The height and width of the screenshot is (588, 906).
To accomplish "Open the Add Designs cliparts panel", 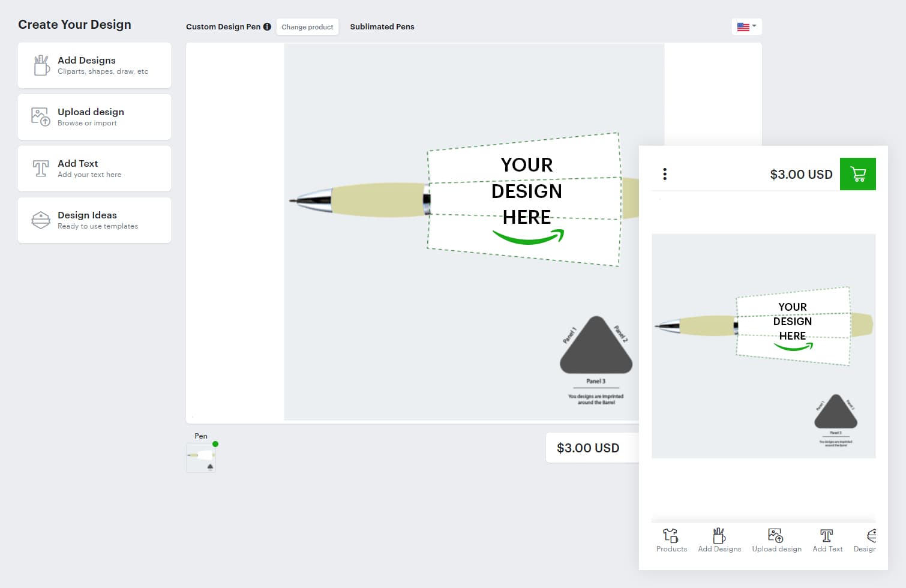I will pyautogui.click(x=94, y=65).
